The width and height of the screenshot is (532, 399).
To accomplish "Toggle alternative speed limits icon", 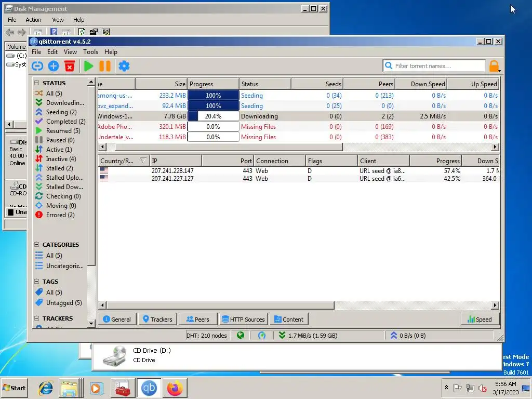I will (262, 335).
